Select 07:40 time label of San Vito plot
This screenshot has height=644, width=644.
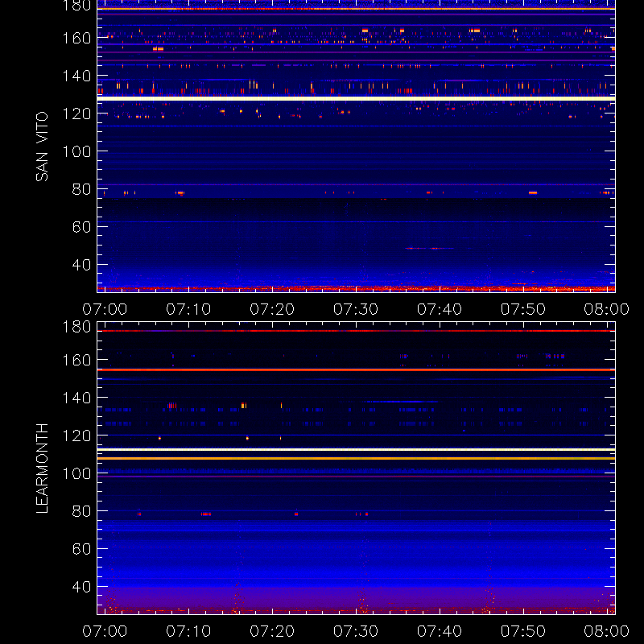(x=440, y=309)
